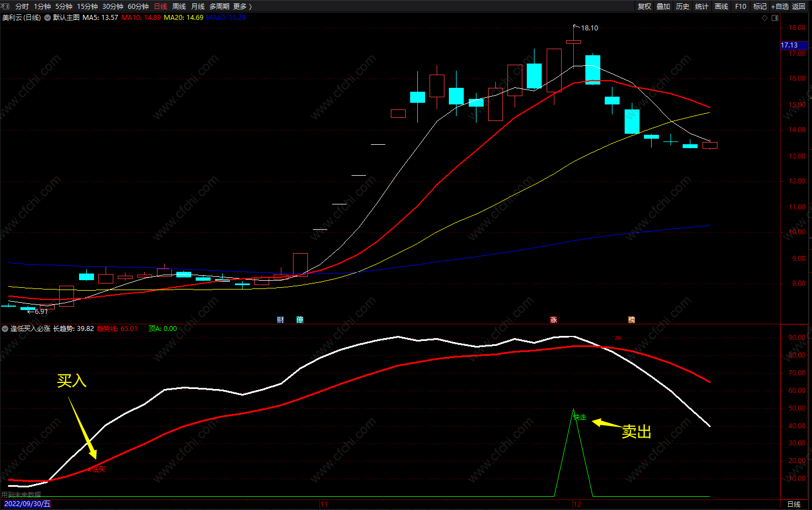Switch to the 月线 monthly tab

click(x=198, y=7)
